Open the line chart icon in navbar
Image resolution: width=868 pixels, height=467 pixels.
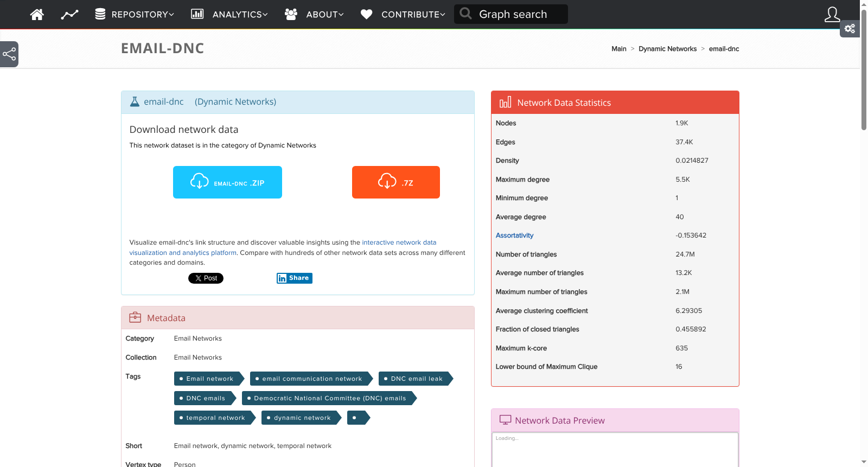coord(69,15)
